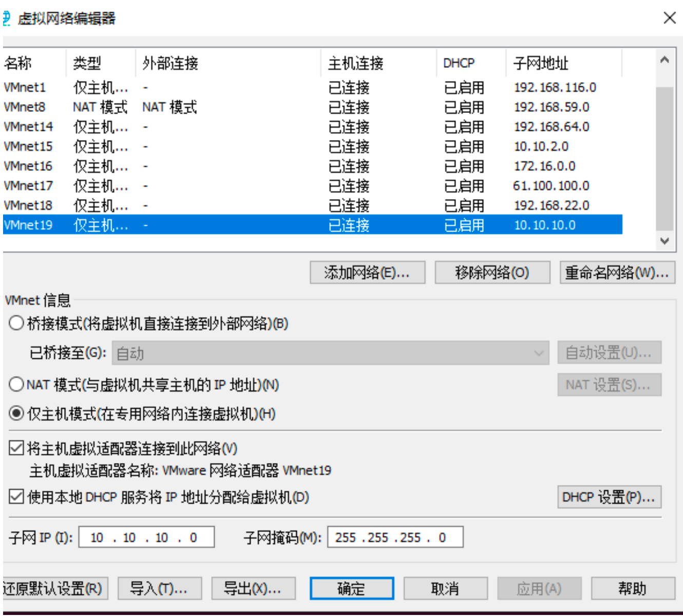Confirm changes with 确定 button
Image resolution: width=683 pixels, height=616 pixels.
(351, 588)
